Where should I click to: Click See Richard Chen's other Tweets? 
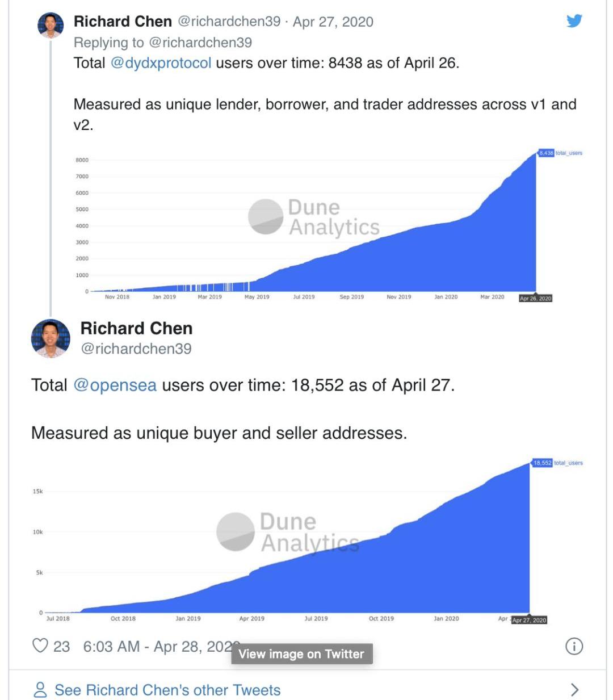tap(167, 690)
